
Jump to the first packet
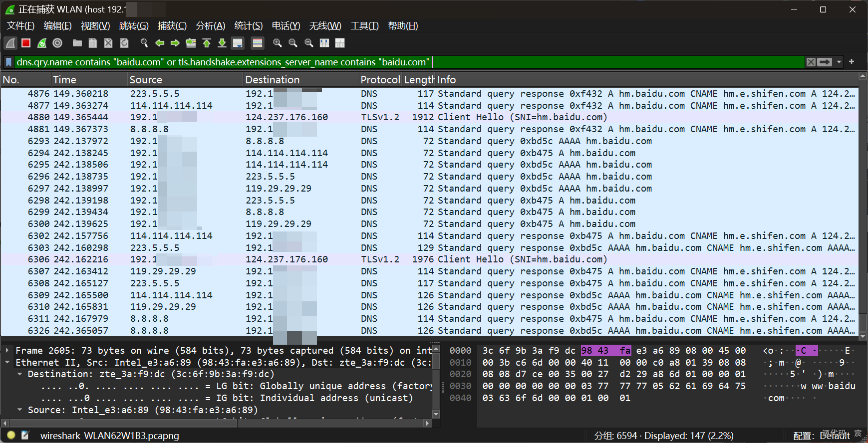[207, 43]
